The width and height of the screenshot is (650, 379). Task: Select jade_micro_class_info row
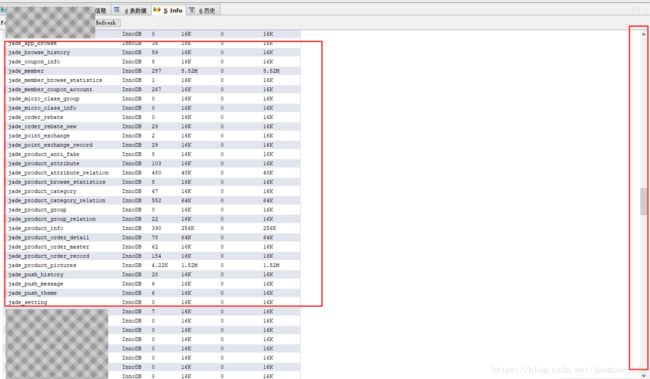153,108
